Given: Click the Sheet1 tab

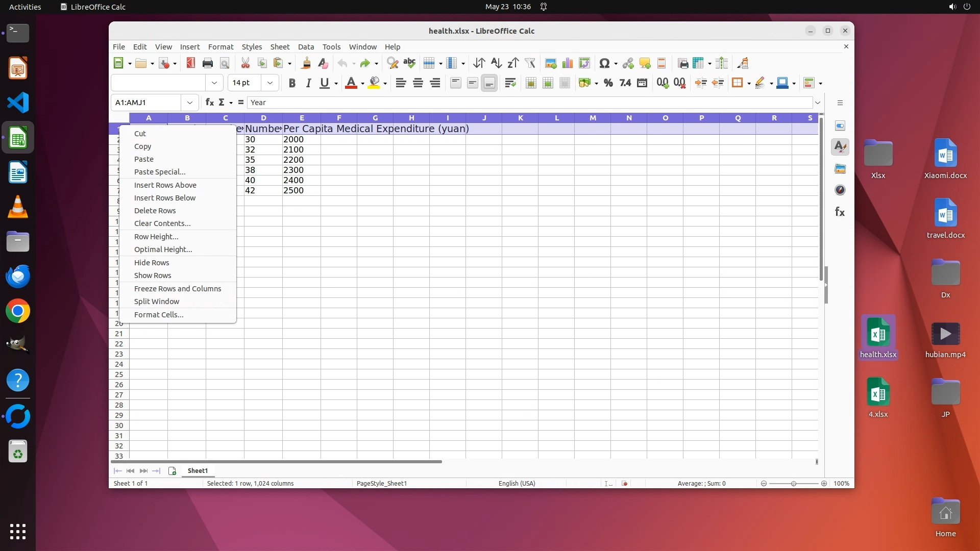Looking at the screenshot, I should point(198,471).
